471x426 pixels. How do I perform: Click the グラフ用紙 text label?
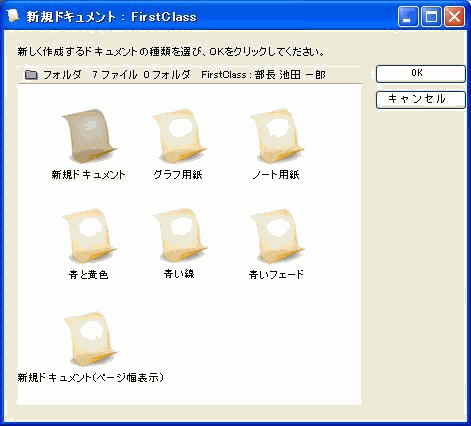click(178, 175)
